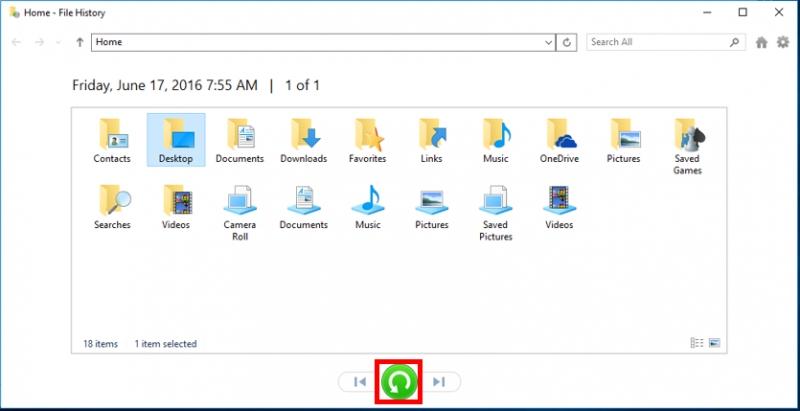Open the Links folder
The height and width of the screenshot is (411, 800).
(x=432, y=140)
